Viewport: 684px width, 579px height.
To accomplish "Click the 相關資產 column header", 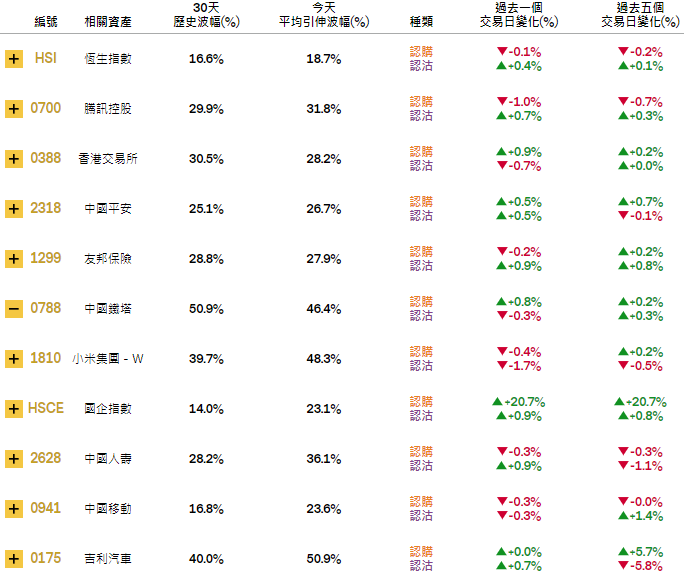I will (x=108, y=22).
